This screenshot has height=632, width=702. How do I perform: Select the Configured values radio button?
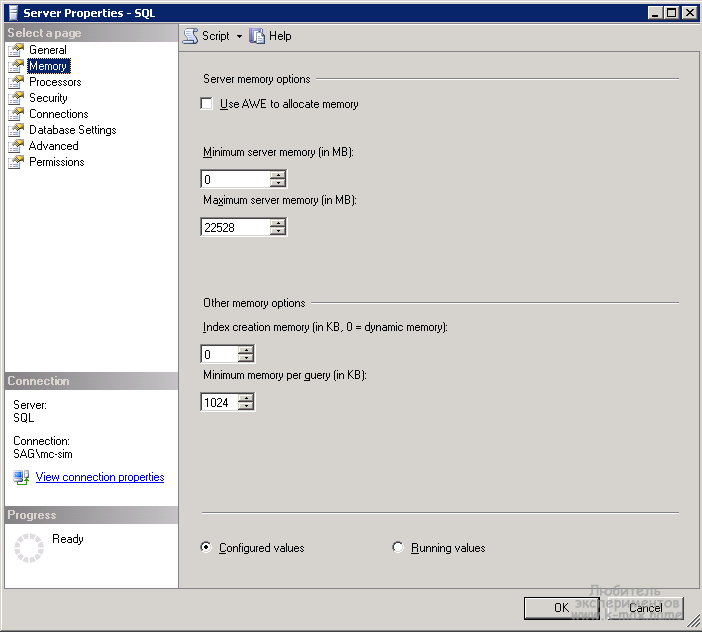tap(206, 547)
